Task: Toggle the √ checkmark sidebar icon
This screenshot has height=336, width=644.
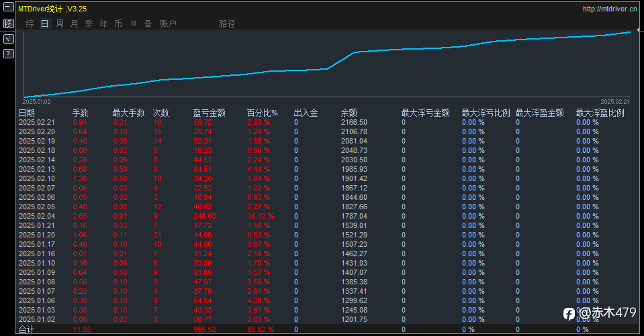Action: [8, 39]
